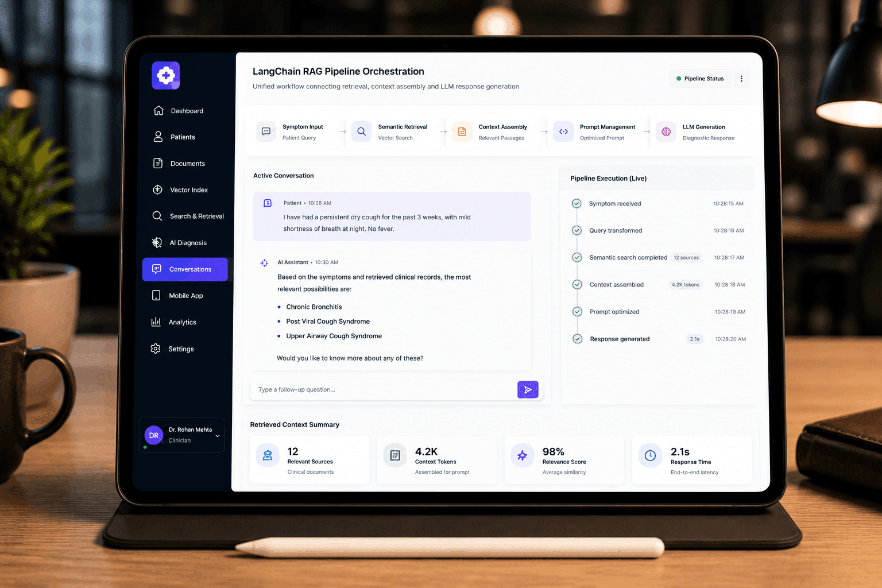Click "Upper Airway Cough Syndrome" in the response

pos(334,336)
